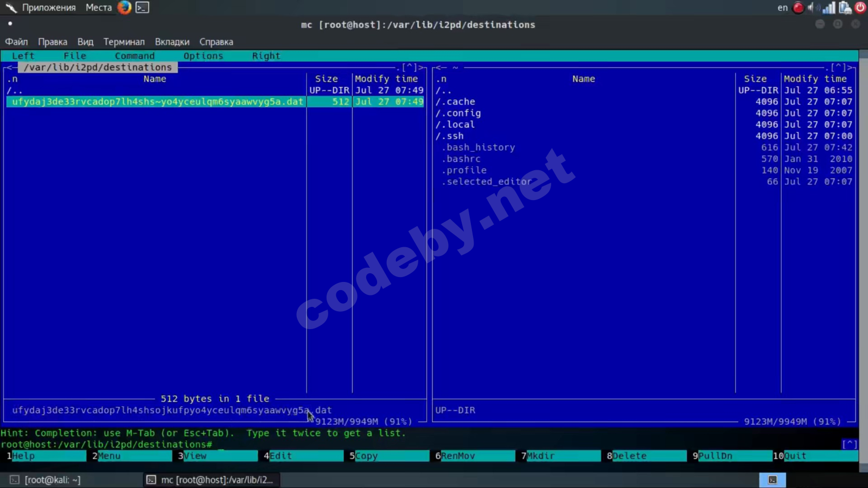The height and width of the screenshot is (488, 868).
Task: Select parent directory entry in right panel
Action: pos(644,91)
